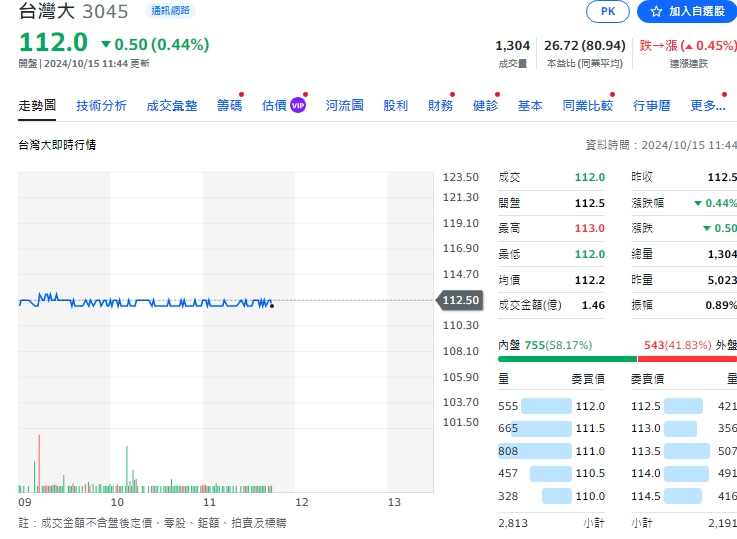Image resolution: width=737 pixels, height=539 pixels.
Task: Click the 本益比 value 26.72 (80.94)
Action: (585, 46)
